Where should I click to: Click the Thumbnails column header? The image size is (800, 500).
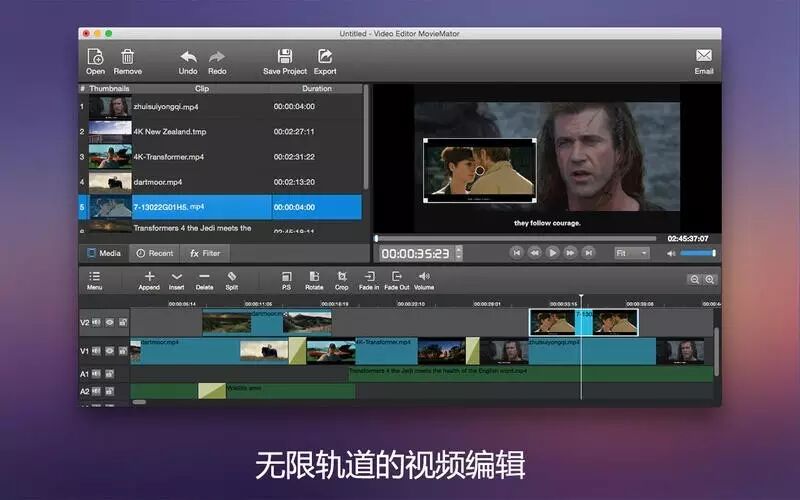tap(109, 88)
